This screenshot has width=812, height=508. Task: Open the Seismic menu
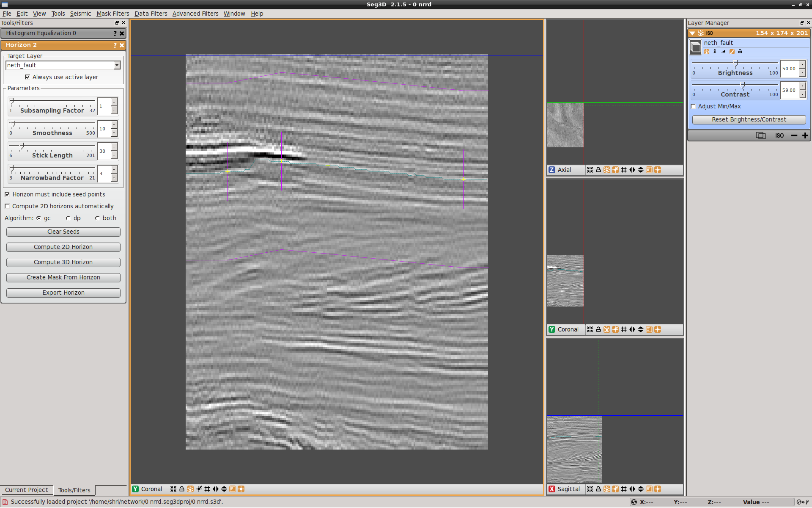click(x=80, y=14)
